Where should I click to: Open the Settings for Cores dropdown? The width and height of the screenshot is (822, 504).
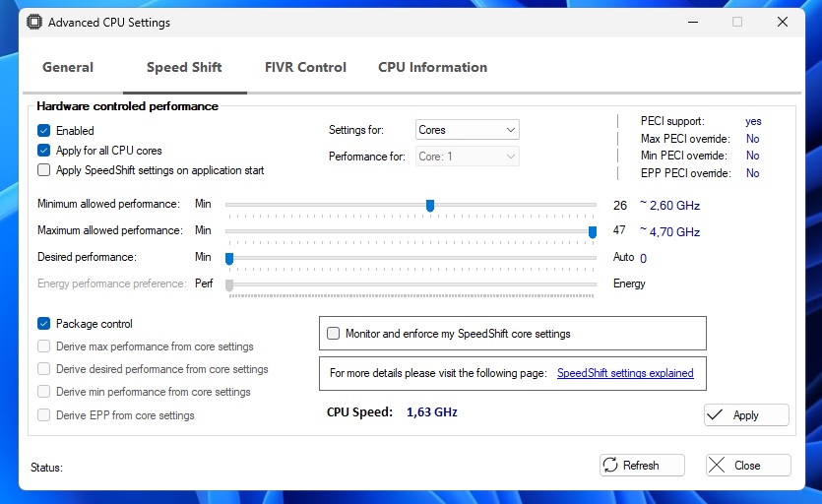(467, 130)
